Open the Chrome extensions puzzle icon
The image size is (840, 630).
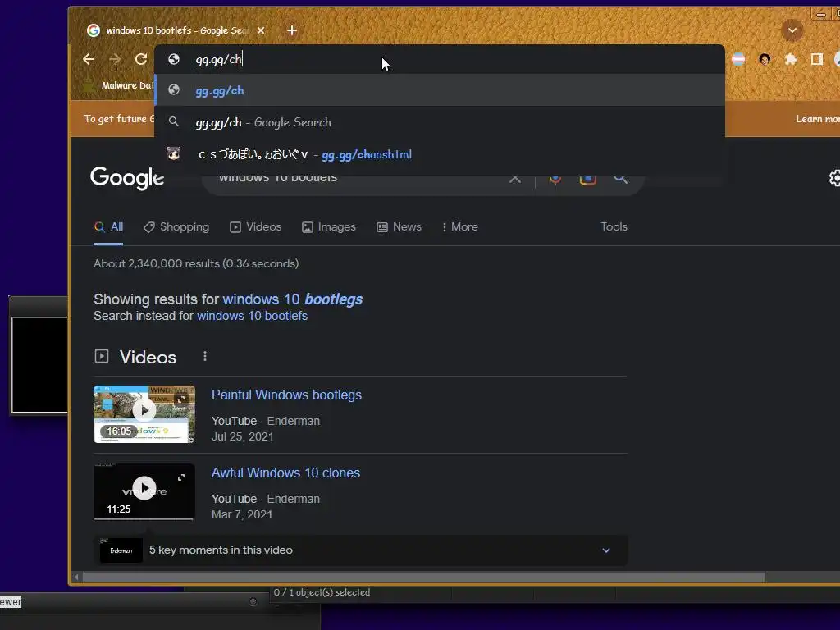[790, 59]
